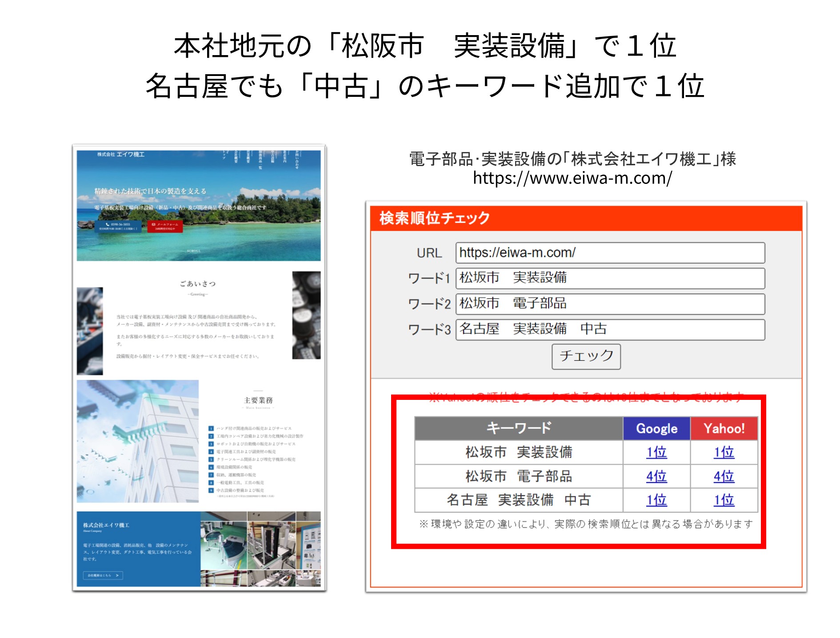Screen dimensions: 840x638
Task: Click the お問い合わせ vertical nav item
Action: coord(297,159)
